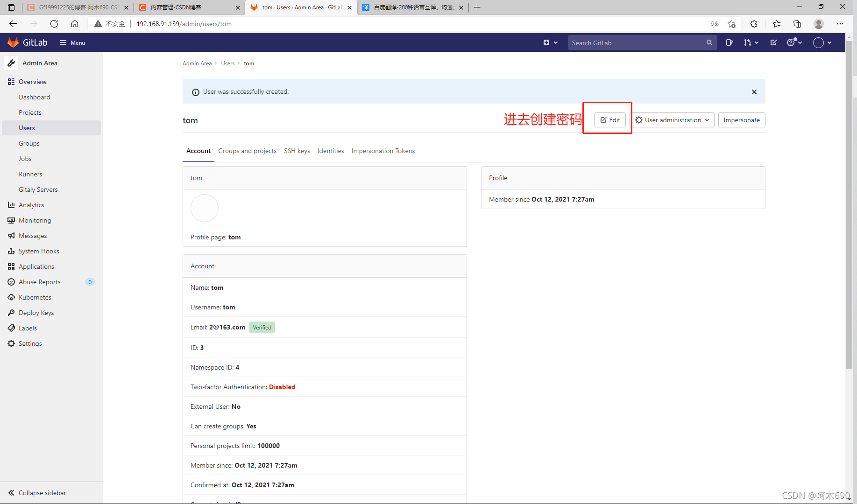Click the GitLab logo icon
The image size is (857, 504).
(13, 42)
